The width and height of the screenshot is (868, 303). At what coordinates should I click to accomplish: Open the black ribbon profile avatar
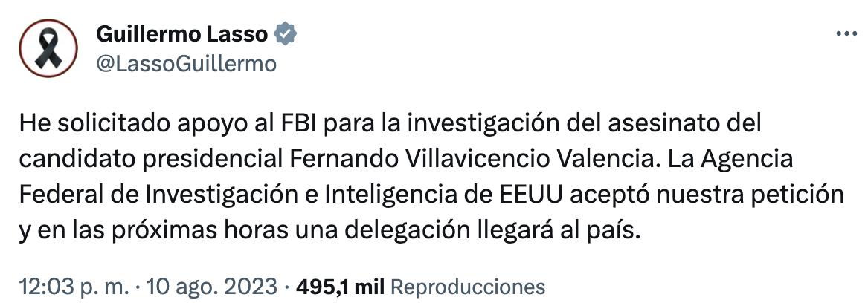click(48, 48)
